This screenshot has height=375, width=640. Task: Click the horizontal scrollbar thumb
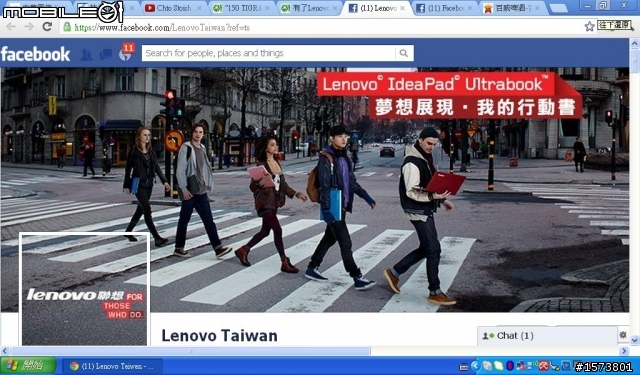pos(190,351)
